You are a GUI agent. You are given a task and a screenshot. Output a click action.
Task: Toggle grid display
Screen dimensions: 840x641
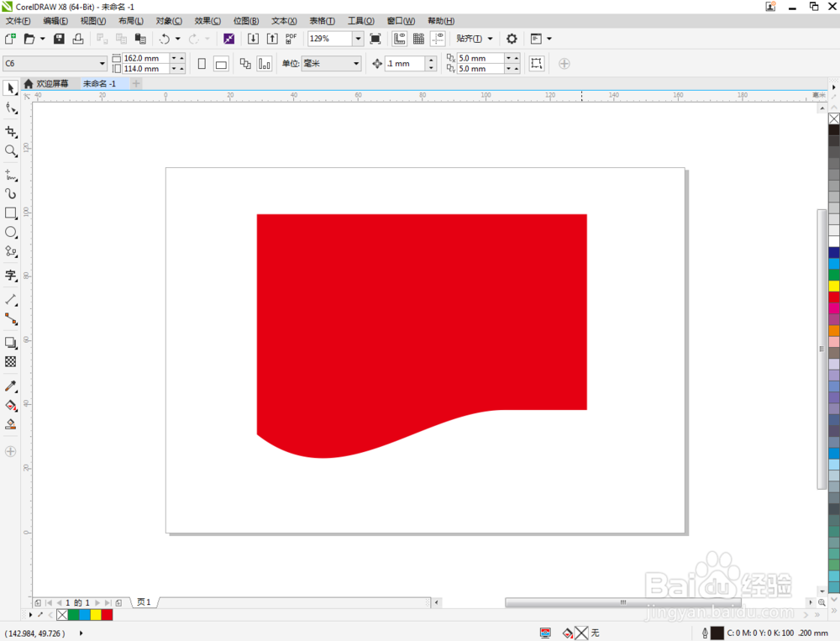[419, 39]
